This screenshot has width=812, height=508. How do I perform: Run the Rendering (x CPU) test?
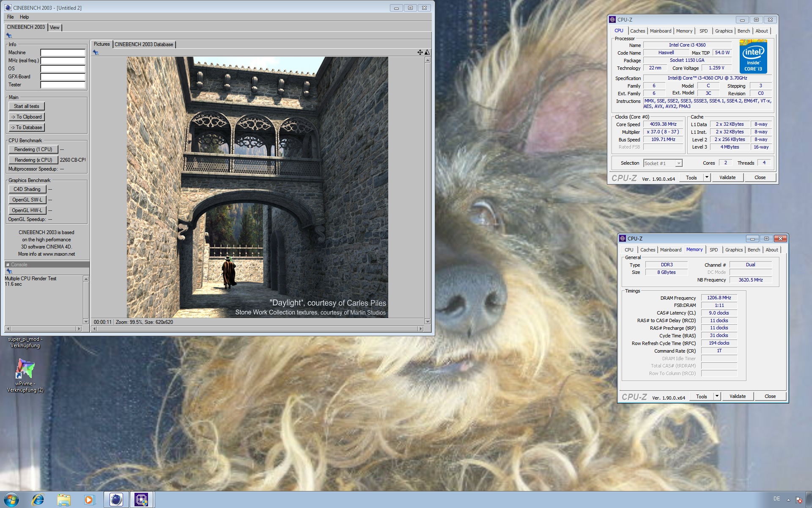(33, 160)
